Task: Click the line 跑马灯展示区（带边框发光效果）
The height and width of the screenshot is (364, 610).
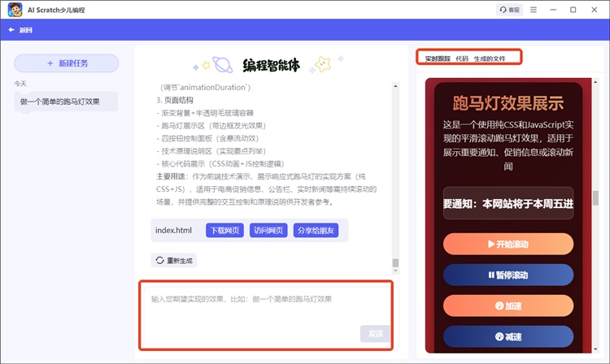Action: coord(211,126)
